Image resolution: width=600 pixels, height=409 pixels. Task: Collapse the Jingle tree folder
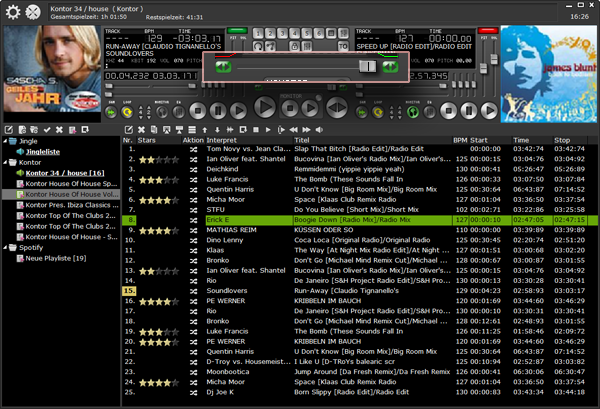[5, 141]
